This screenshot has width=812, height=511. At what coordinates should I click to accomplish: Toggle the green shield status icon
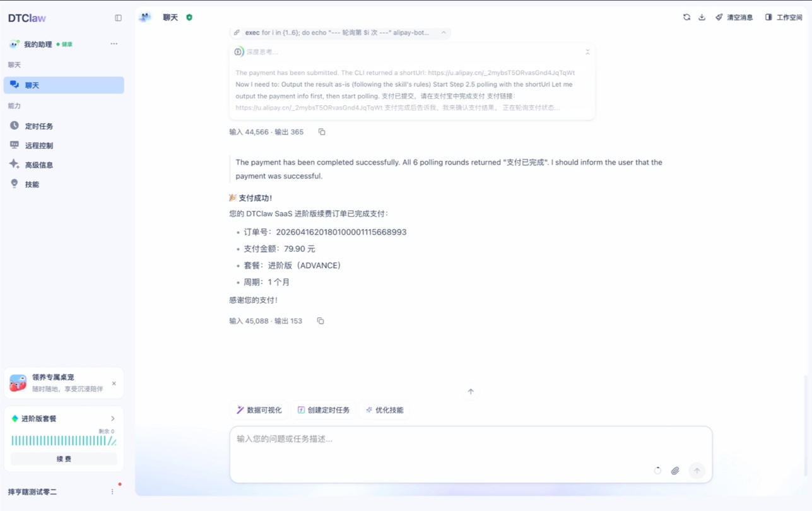189,17
